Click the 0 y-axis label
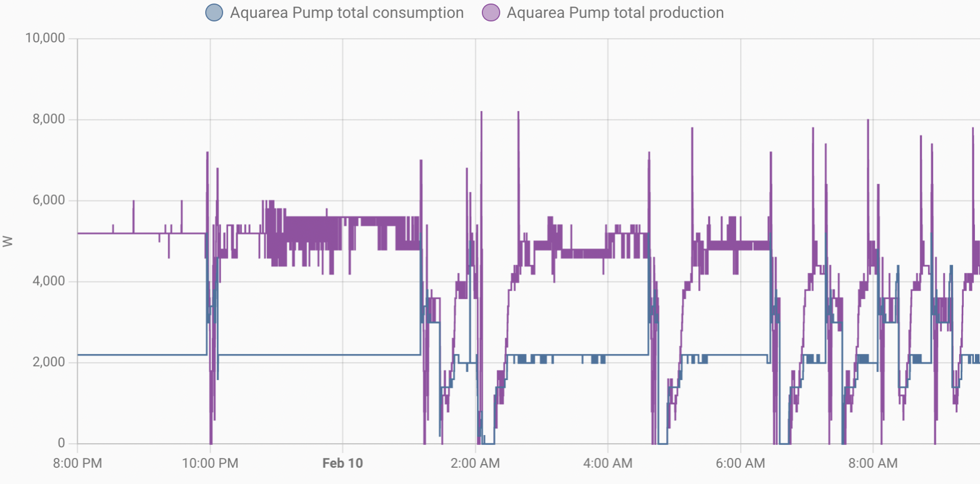 coord(61,443)
